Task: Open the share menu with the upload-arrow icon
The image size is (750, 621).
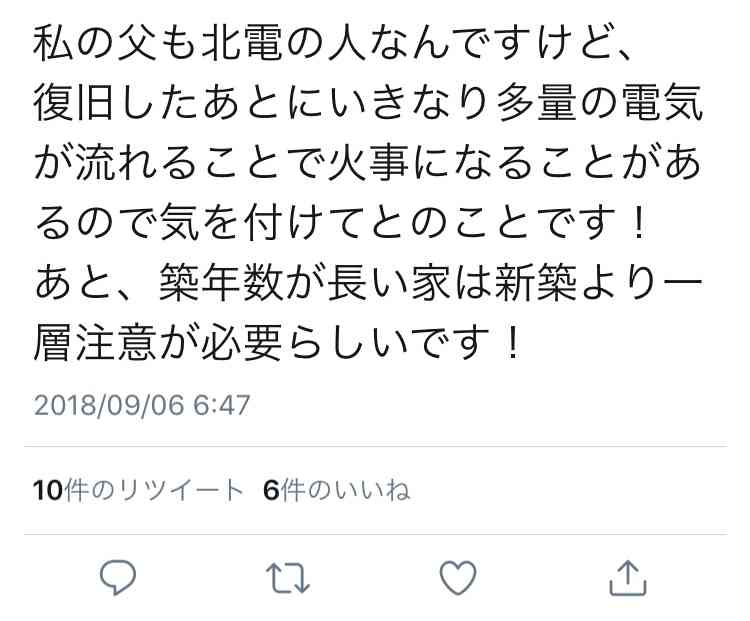Action: [x=628, y=578]
